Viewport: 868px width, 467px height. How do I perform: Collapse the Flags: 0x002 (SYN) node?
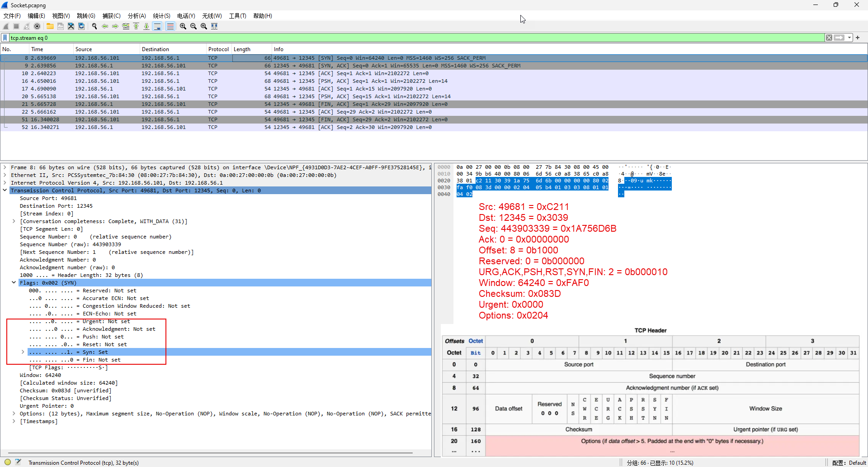14,283
